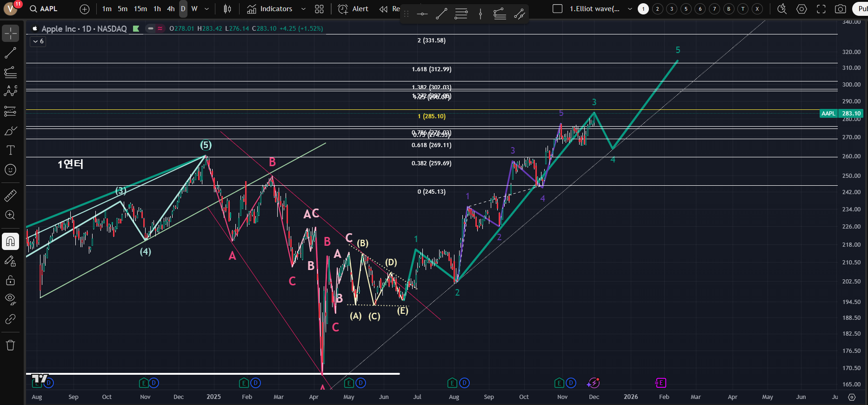This screenshot has width=868, height=405.
Task: Take a chart snapshot with camera icon
Action: point(840,9)
